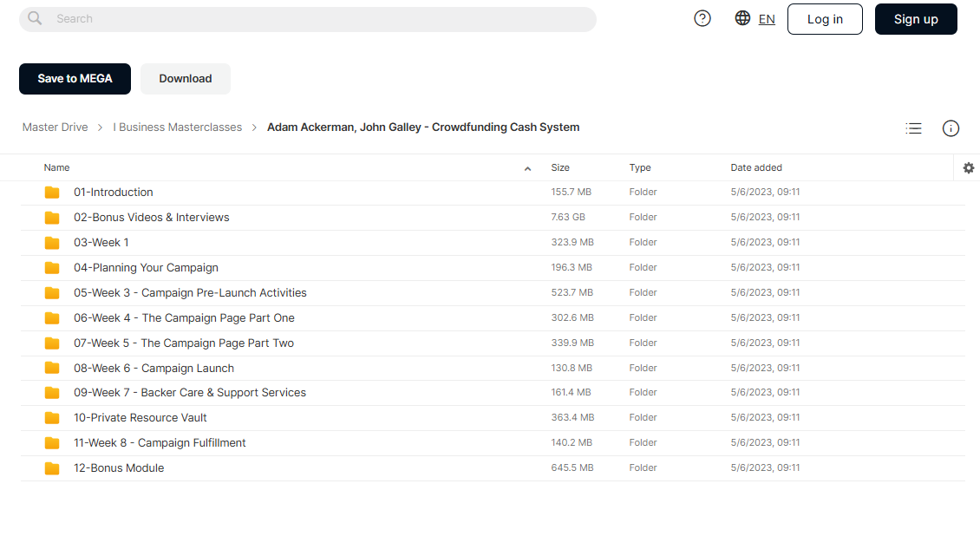Click the 302.6 MB size value

pos(572,317)
